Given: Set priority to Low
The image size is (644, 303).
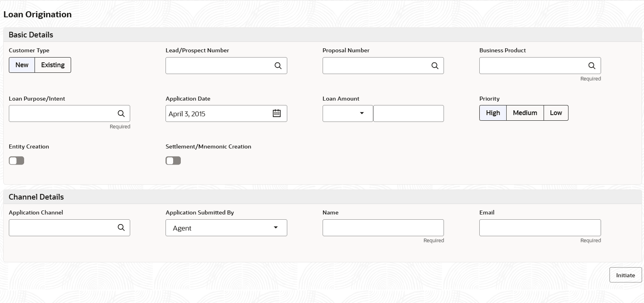Looking at the screenshot, I should click(556, 113).
